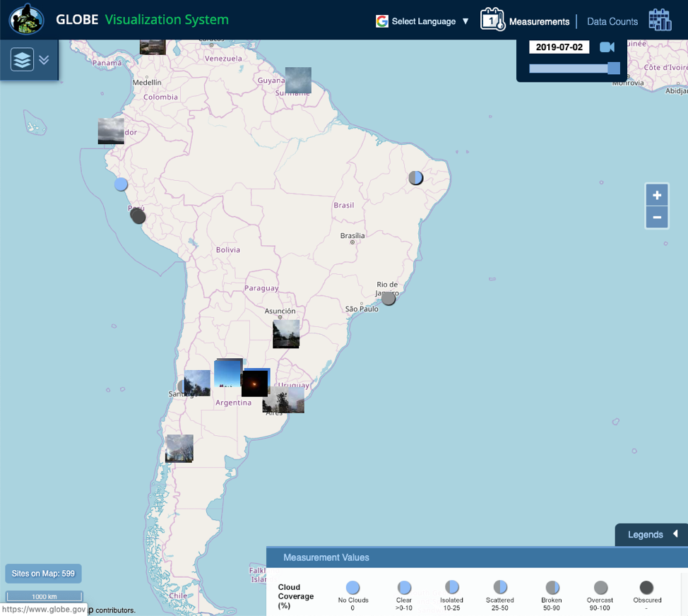Click the Brasil country label
Viewport: 688px width, 616px height.
point(343,206)
